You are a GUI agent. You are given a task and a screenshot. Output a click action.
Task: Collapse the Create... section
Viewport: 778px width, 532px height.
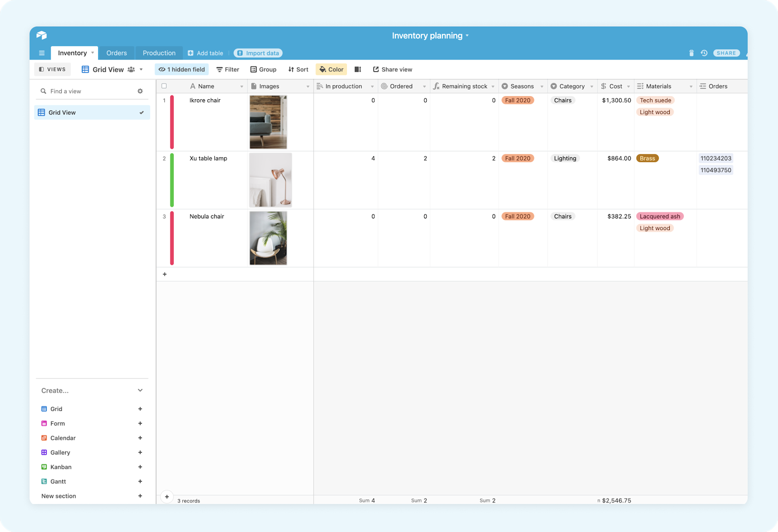click(x=140, y=390)
